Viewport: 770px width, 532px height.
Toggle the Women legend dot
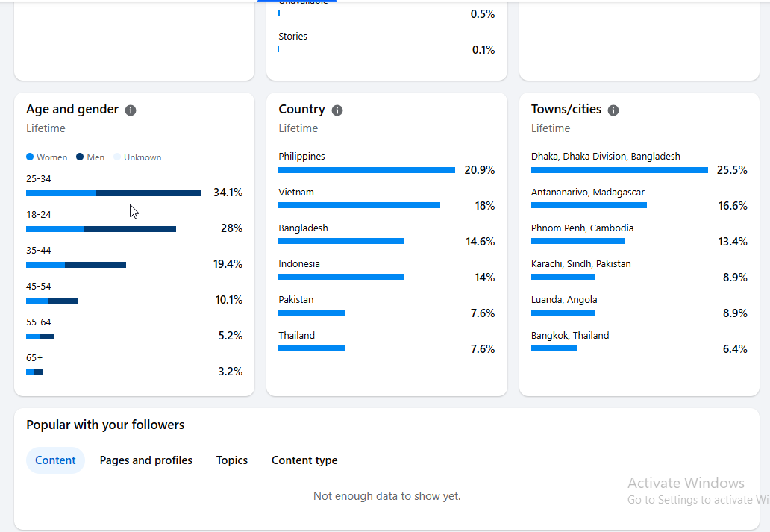tap(29, 157)
